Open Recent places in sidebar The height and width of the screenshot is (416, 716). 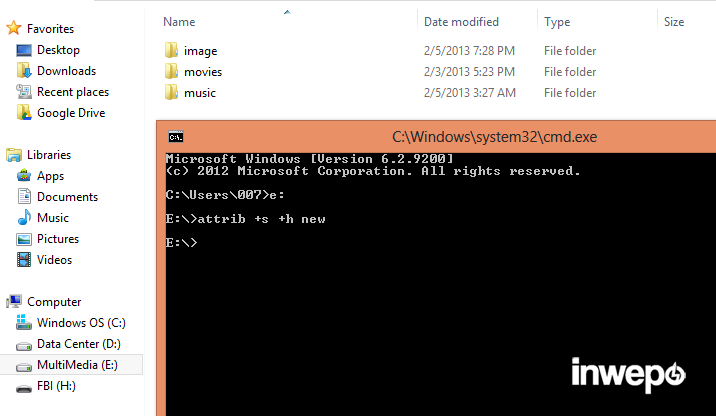[73, 92]
